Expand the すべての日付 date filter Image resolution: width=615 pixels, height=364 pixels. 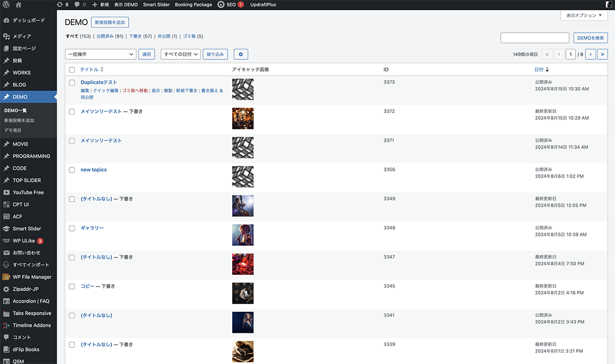pyautogui.click(x=180, y=54)
